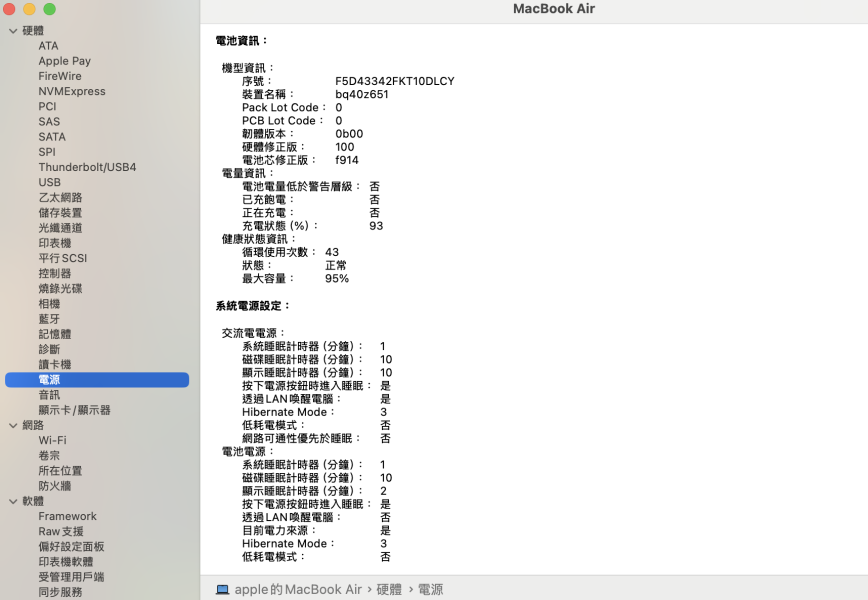868x600 pixels.
Task: Select 相機 in the hardware list
Action: (49, 304)
